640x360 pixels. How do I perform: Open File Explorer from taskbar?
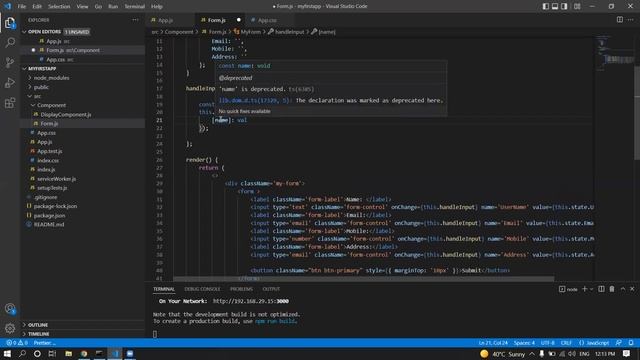[69, 353]
